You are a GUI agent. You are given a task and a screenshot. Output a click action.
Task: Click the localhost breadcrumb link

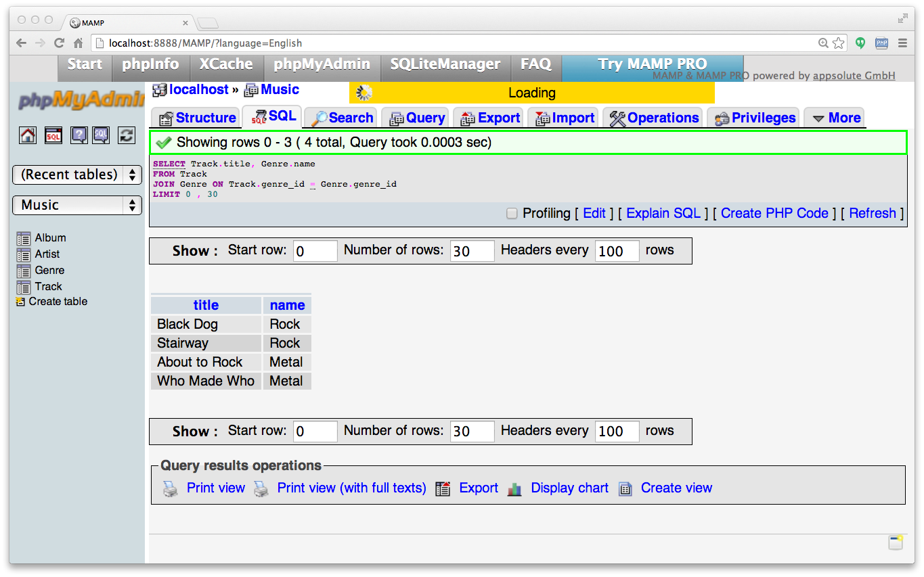[199, 90]
